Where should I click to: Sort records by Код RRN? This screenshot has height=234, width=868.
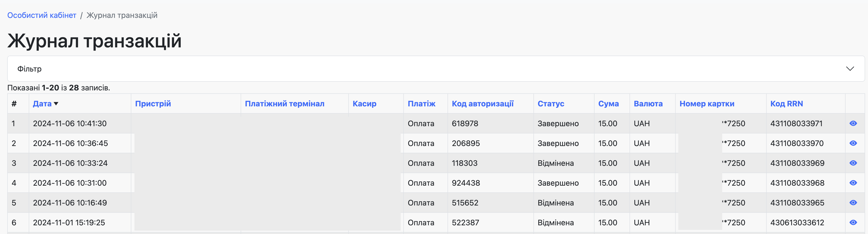pos(787,104)
